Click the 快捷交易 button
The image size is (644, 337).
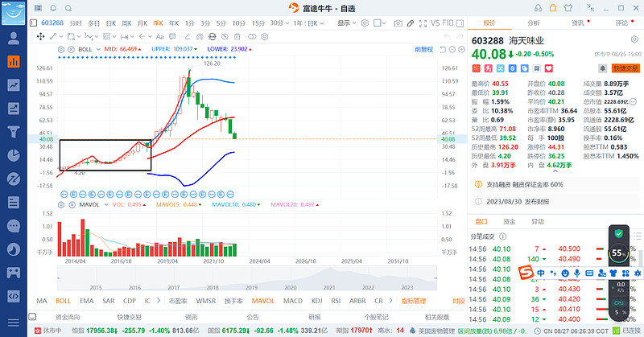pos(626,68)
